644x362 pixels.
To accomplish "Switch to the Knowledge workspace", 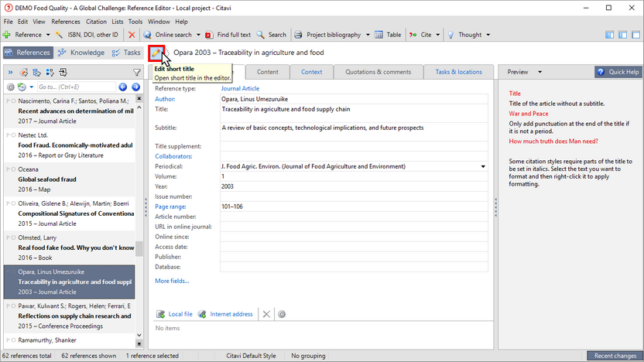I will 81,53.
